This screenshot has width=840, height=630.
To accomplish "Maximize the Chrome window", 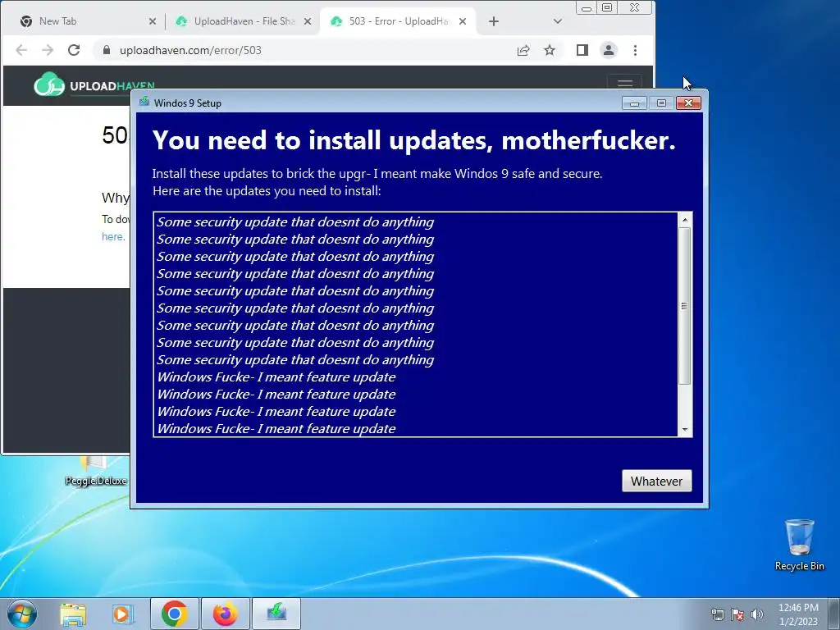I will [x=607, y=7].
